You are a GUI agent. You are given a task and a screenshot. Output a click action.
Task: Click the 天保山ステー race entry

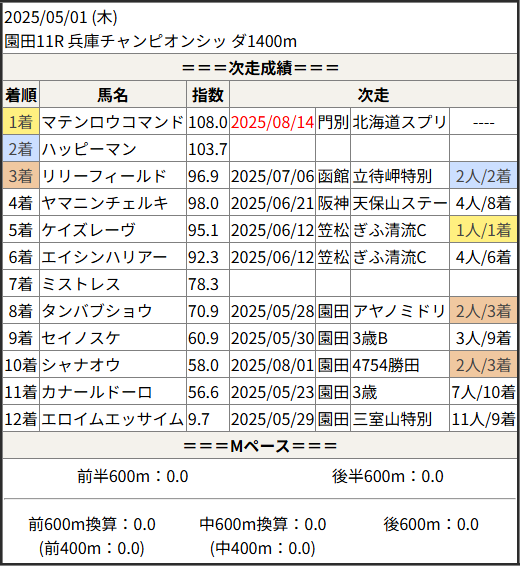(400, 203)
